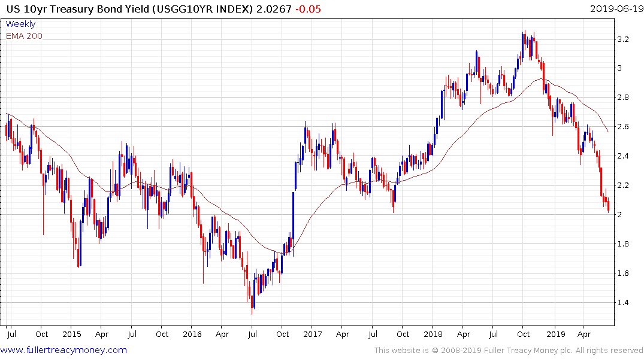Click the 3.2 y-axis label
This screenshot has width=644, height=359.
pyautogui.click(x=623, y=39)
